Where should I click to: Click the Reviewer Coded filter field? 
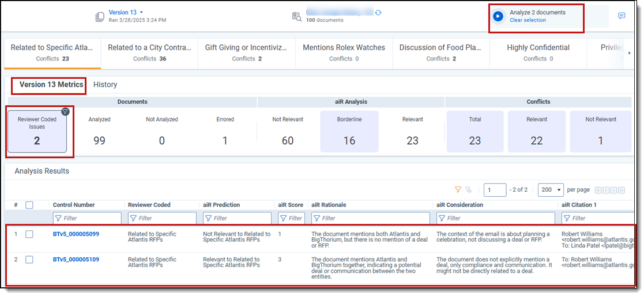[162, 218]
